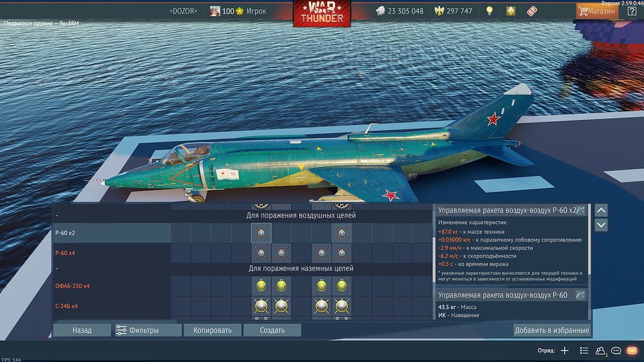The height and width of the screenshot is (362, 644).
Task: Select inner-right bomb in ОФАБ-250 x4 row
Action: (x=321, y=286)
